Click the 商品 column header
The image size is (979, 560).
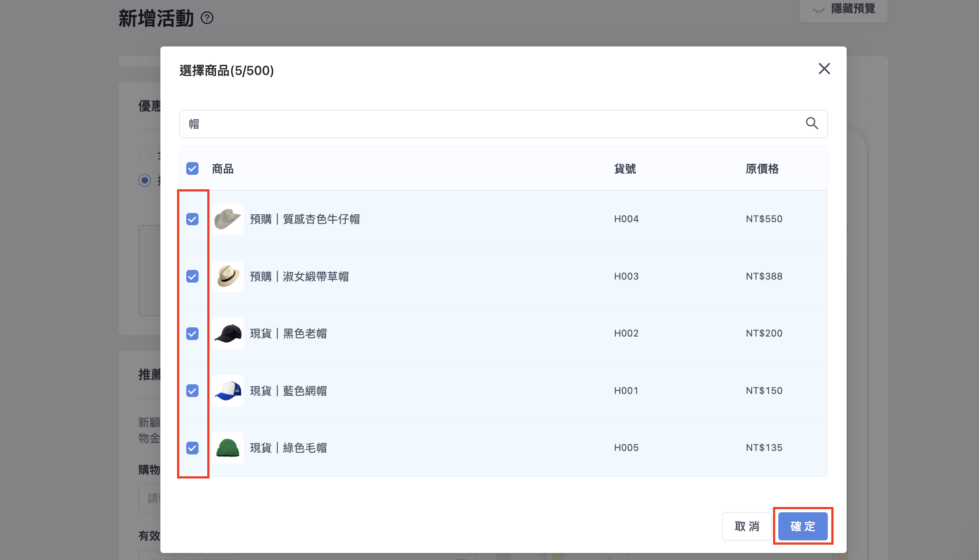coord(223,169)
